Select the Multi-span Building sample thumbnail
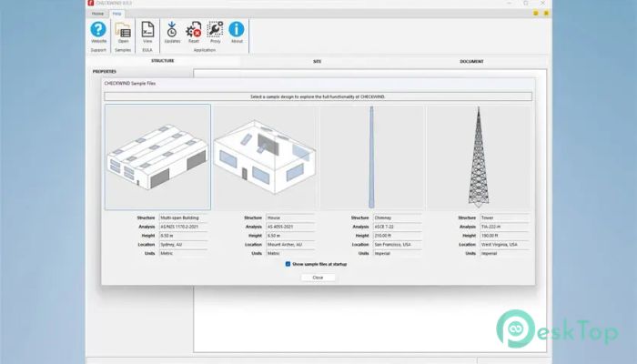The width and height of the screenshot is (637, 364). 157,157
